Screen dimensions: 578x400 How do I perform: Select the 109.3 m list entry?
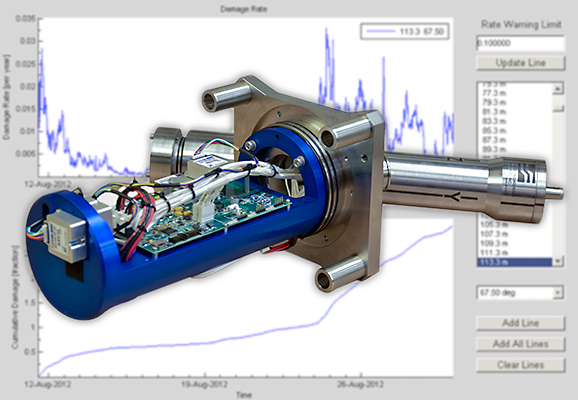point(515,243)
